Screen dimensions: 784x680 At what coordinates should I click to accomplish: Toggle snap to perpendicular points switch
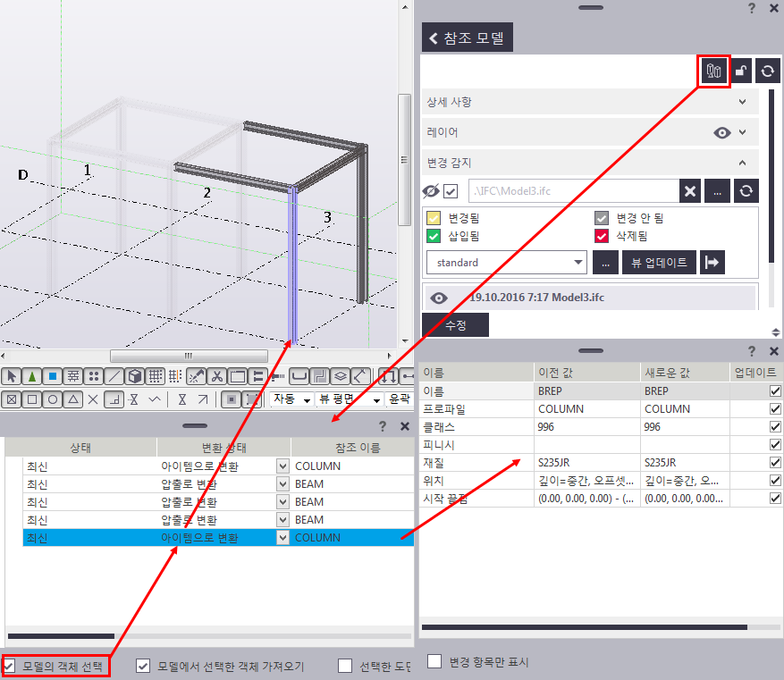[114, 399]
